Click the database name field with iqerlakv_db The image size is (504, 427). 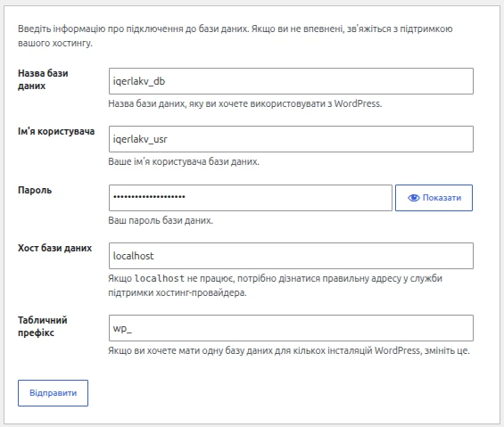click(291, 81)
